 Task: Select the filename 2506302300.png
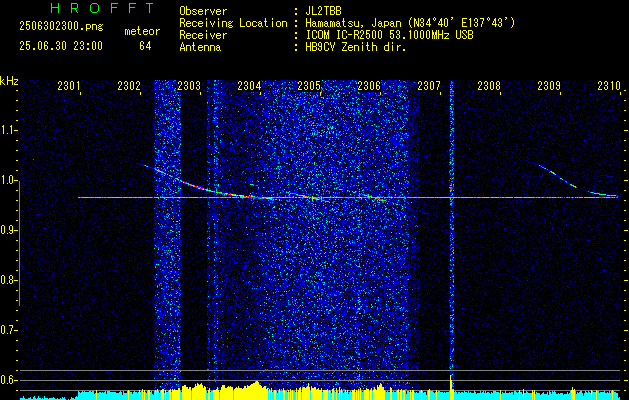(x=61, y=27)
